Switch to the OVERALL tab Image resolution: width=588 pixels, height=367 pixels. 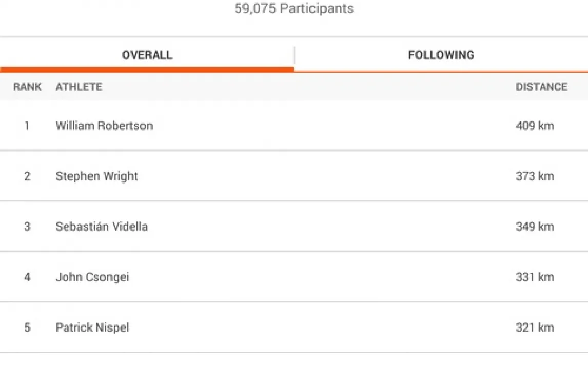[x=147, y=55]
